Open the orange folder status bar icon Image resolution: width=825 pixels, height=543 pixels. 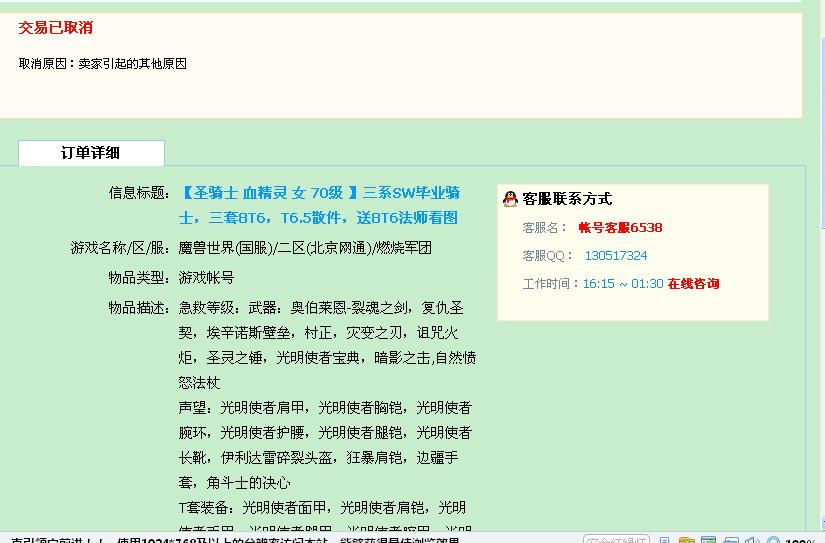(687, 540)
